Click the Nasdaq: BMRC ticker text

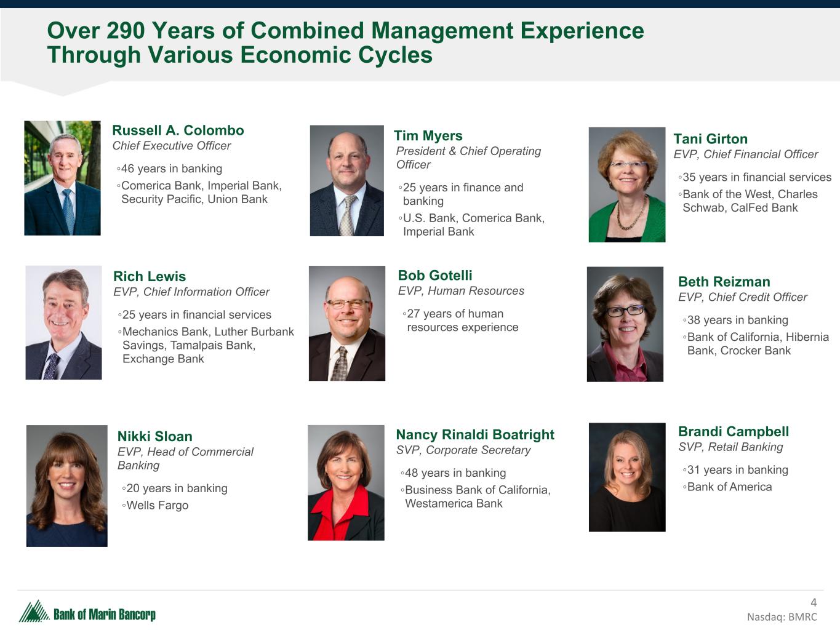782,617
